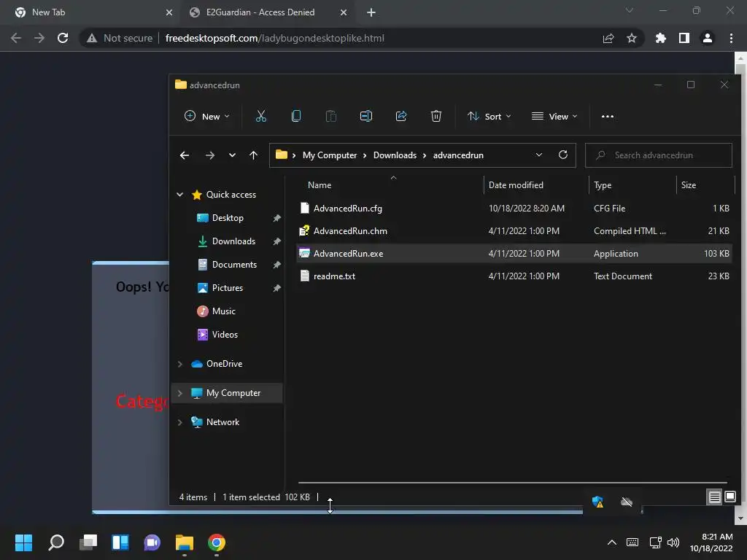Click the Delete trash icon
The image size is (747, 560).
pyautogui.click(x=436, y=116)
